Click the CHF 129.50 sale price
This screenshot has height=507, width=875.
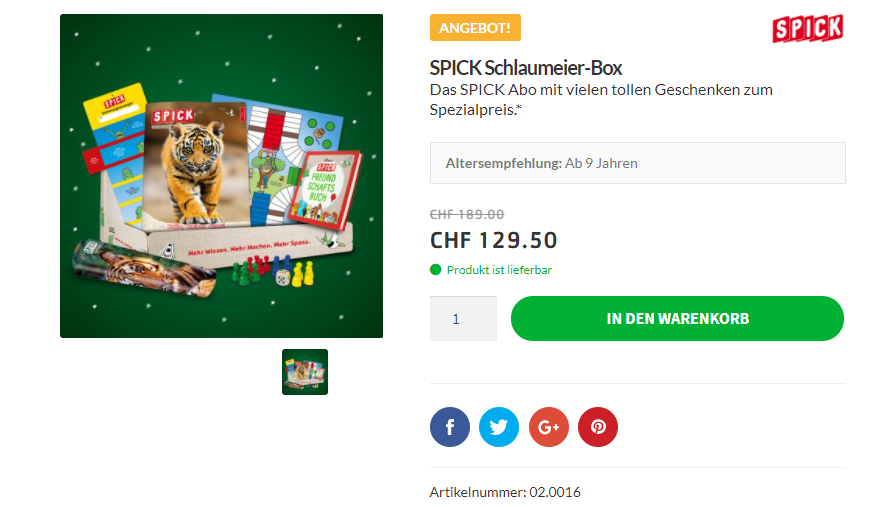493,240
